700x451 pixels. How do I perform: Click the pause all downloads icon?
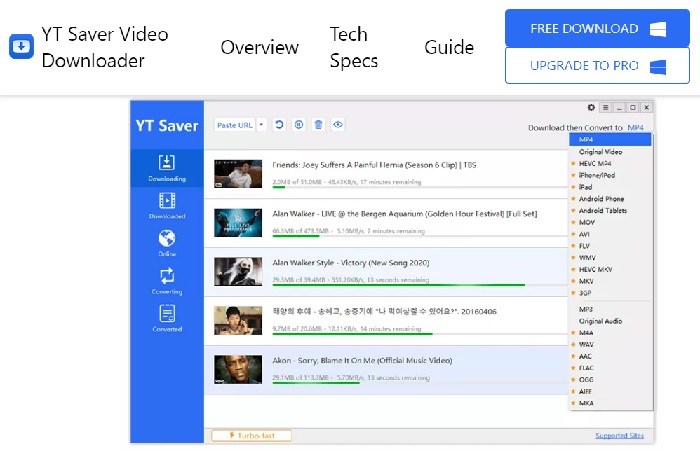[x=299, y=125]
